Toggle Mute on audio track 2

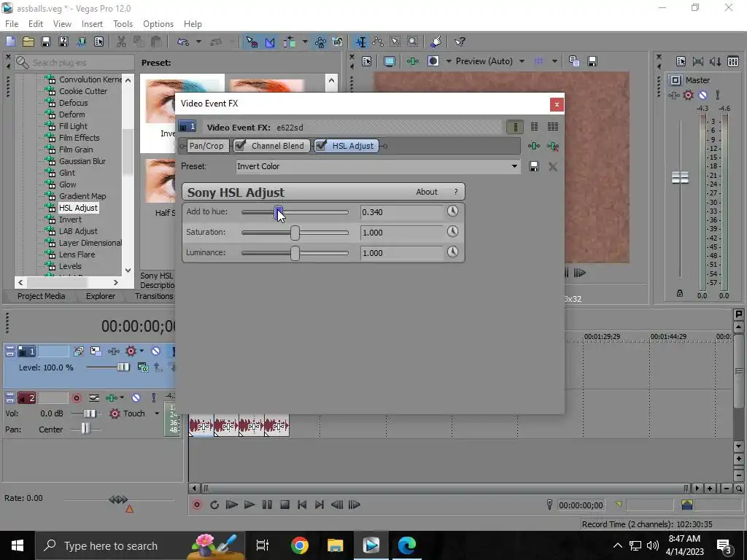coord(136,397)
